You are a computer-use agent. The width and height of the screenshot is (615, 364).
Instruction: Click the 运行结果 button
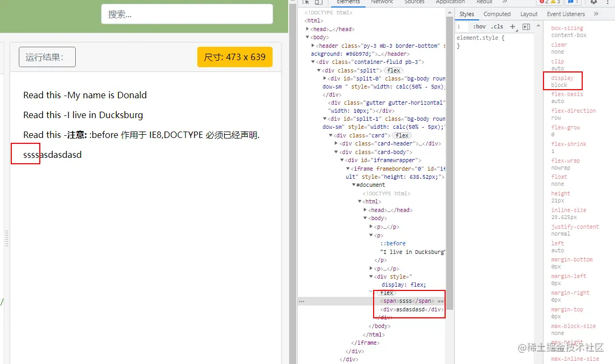(47, 57)
